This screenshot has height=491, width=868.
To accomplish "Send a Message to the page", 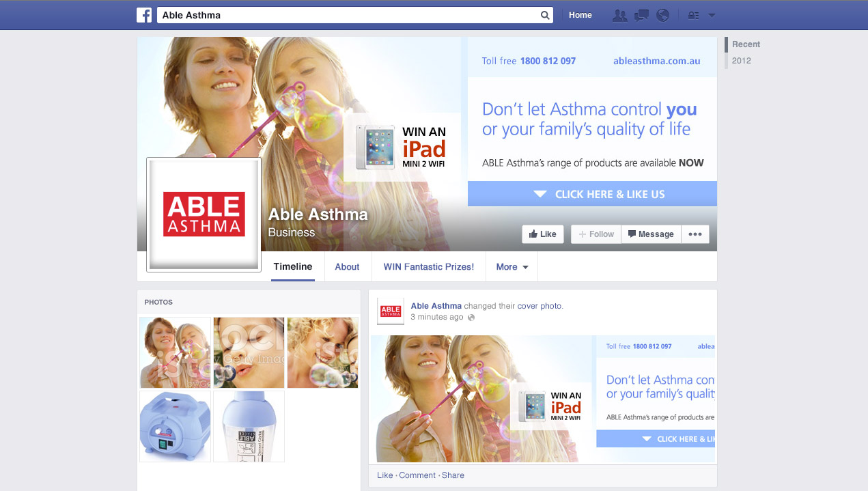I will pyautogui.click(x=651, y=234).
